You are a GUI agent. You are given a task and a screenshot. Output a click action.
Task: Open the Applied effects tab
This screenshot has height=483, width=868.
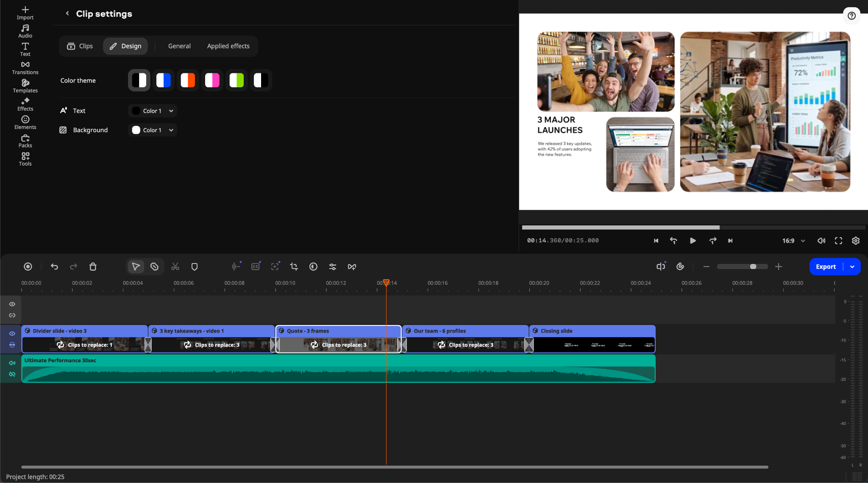pos(228,46)
